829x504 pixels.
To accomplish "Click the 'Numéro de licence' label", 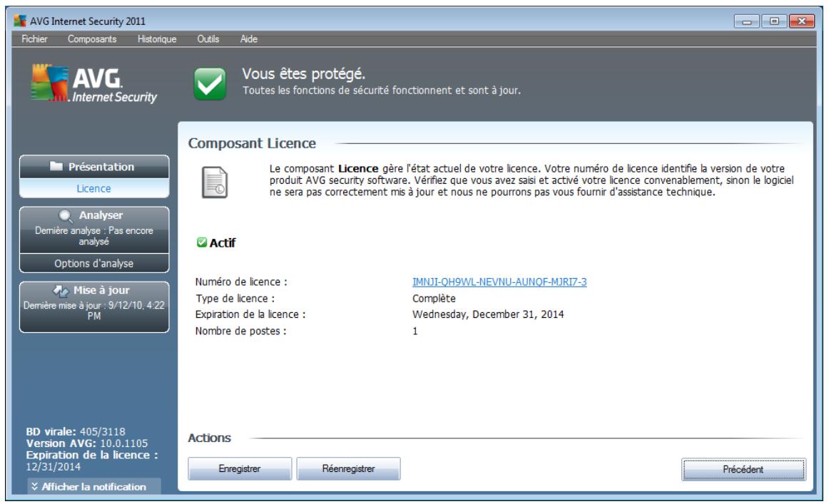I will coord(241,282).
